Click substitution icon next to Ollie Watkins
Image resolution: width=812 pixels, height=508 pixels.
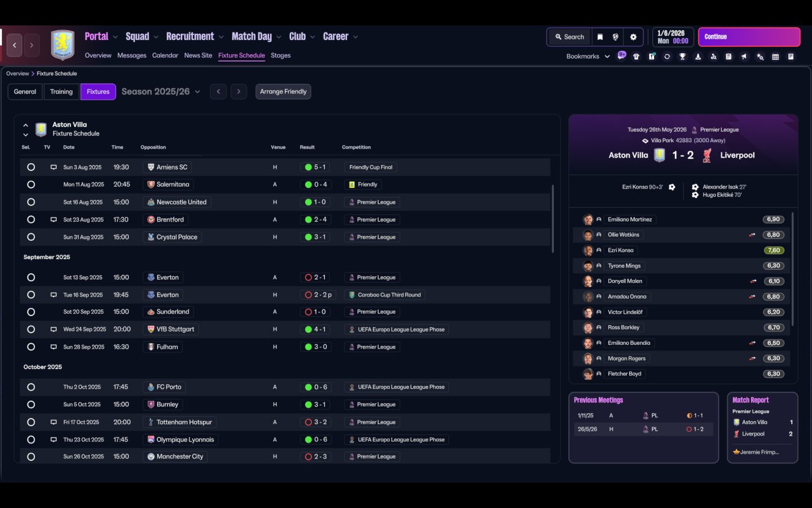pos(752,235)
